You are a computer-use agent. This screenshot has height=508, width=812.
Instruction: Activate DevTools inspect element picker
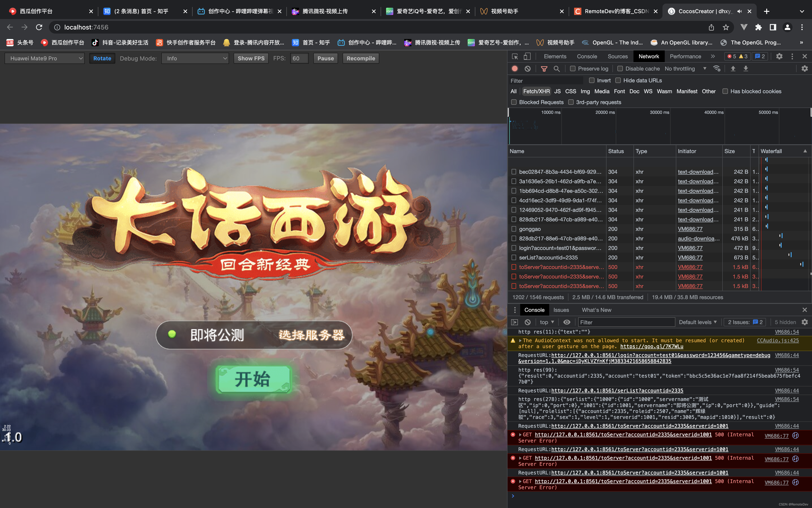click(x=515, y=56)
